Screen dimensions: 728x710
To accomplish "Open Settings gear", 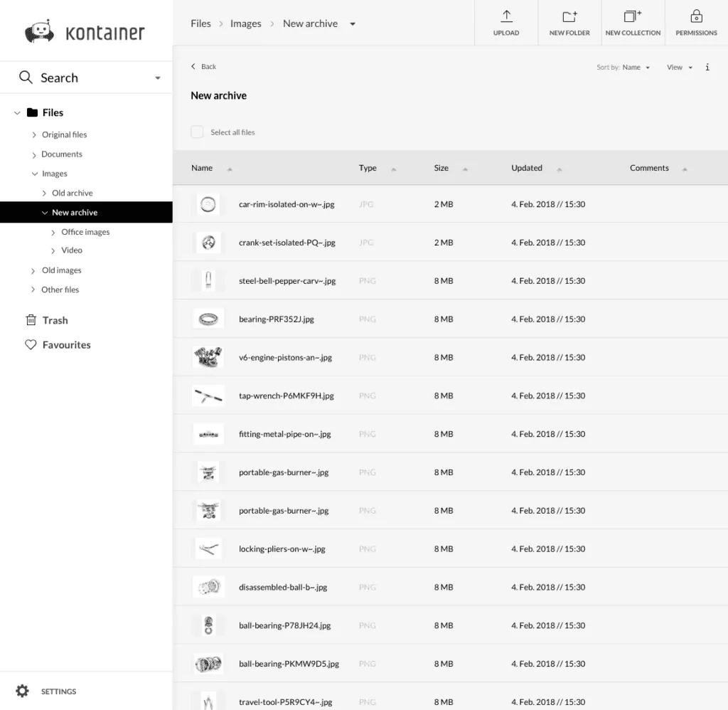I will point(22,691).
